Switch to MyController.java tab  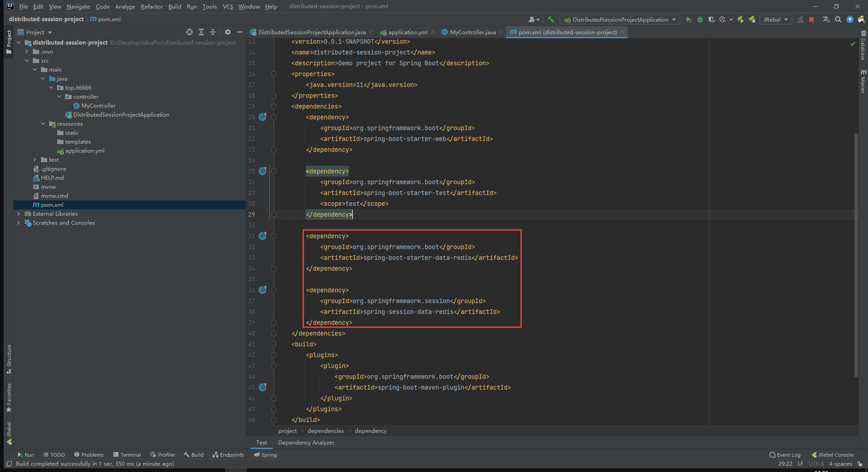point(473,32)
